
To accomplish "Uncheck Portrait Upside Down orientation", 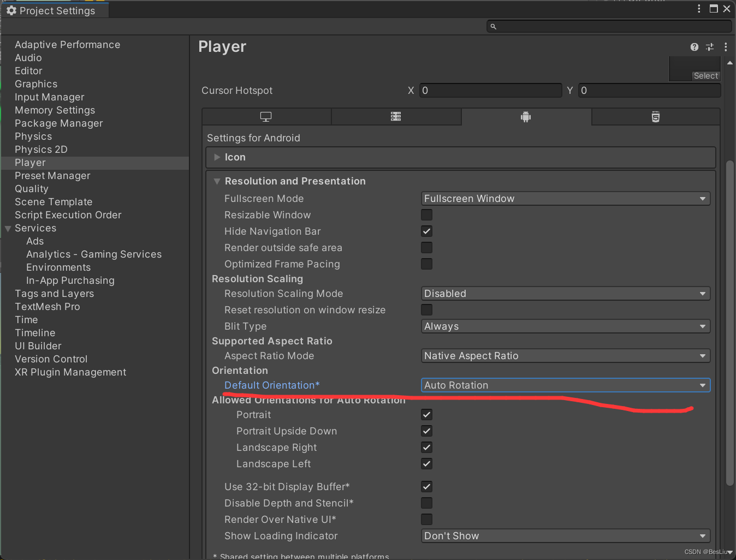I will 426,431.
